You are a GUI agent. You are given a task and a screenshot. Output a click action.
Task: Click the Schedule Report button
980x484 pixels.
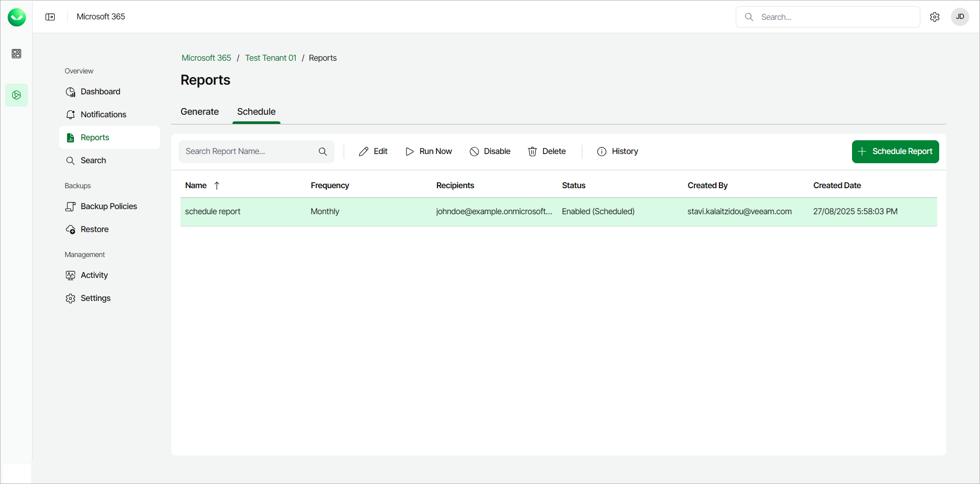pos(895,151)
